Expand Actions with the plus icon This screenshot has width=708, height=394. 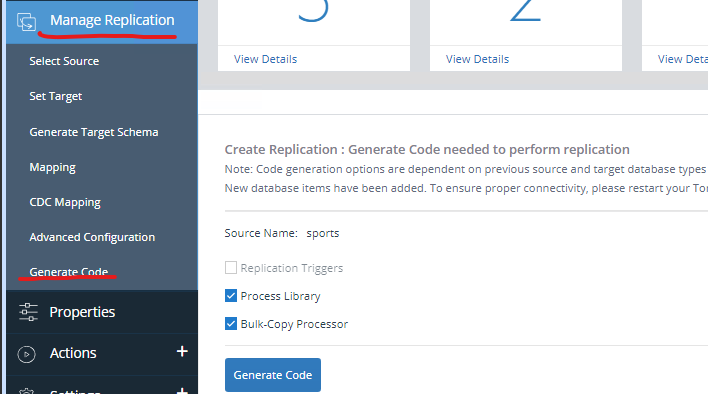[x=182, y=351]
